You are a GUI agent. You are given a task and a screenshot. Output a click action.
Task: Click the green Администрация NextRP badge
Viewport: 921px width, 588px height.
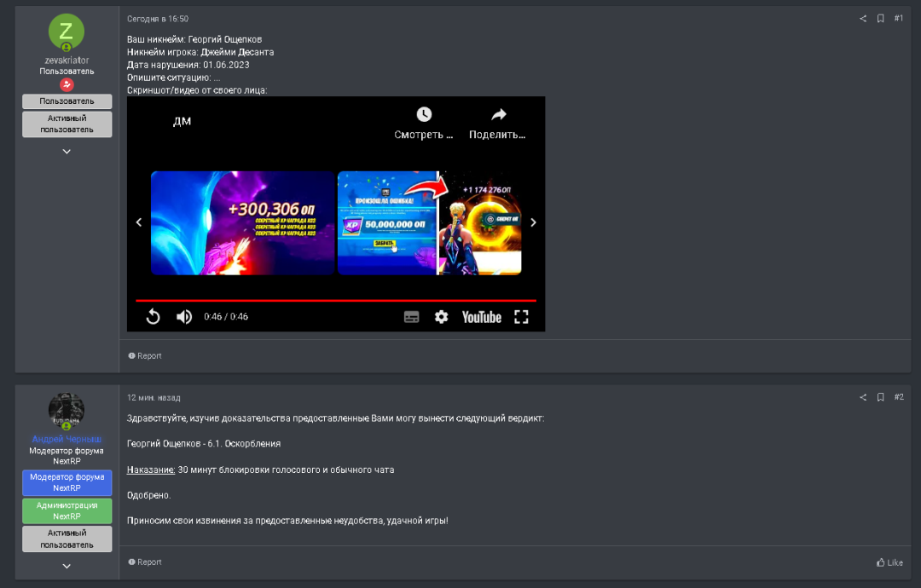pos(67,510)
